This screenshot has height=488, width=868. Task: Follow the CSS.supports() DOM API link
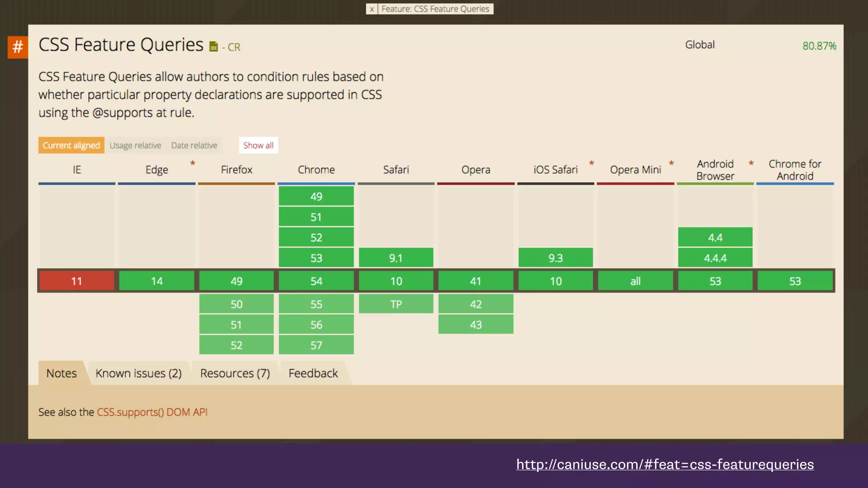[152, 412]
